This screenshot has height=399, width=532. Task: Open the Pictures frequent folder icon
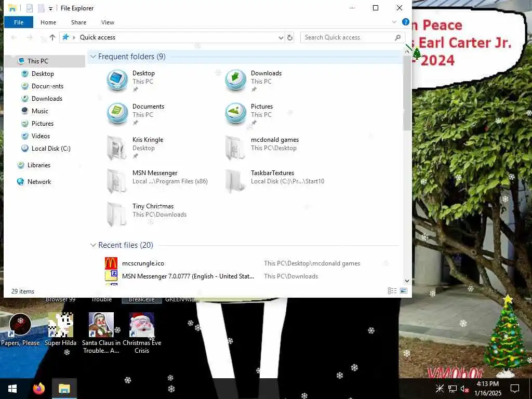click(x=235, y=114)
